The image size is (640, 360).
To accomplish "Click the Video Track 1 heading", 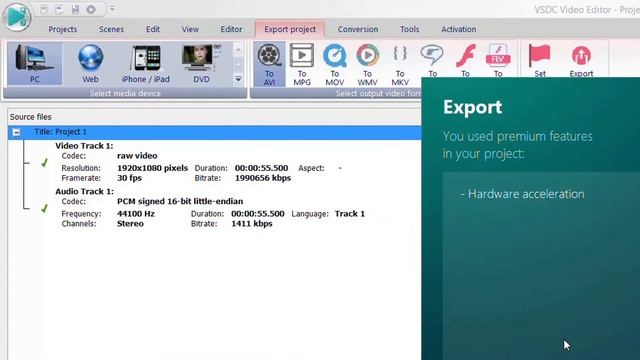I will point(84,146).
